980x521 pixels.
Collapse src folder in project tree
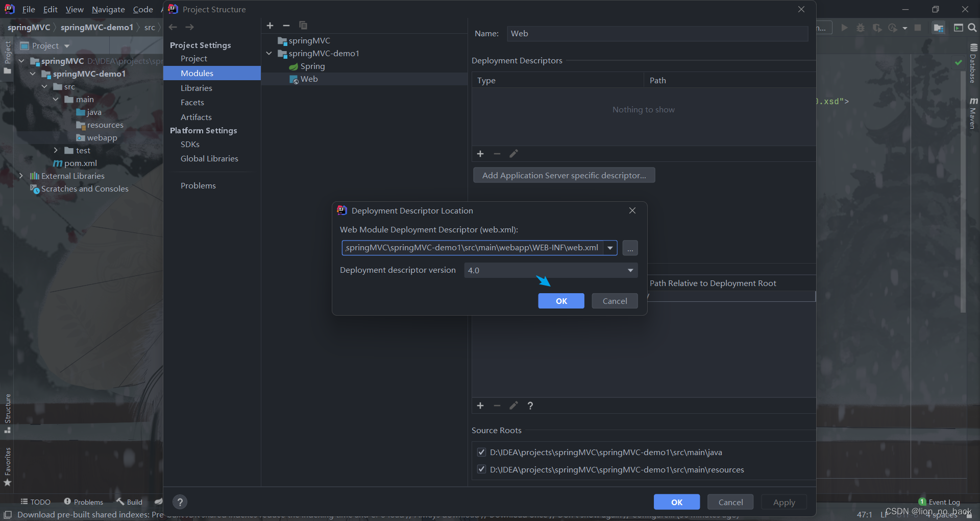(x=45, y=86)
